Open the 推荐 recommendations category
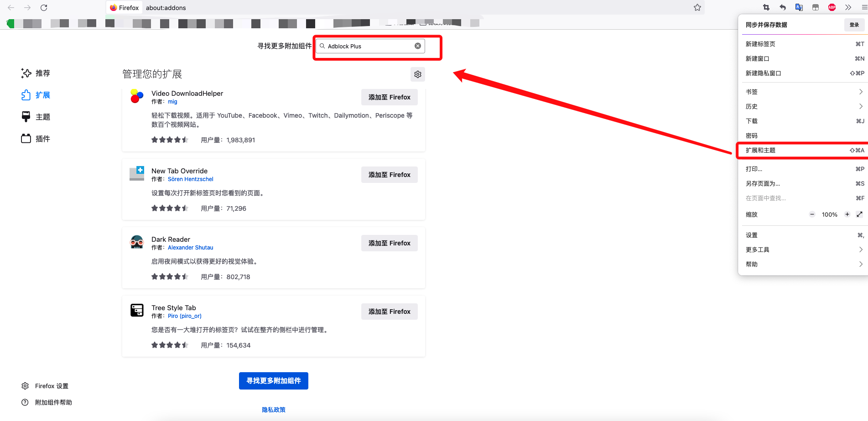The width and height of the screenshot is (868, 421). 36,73
